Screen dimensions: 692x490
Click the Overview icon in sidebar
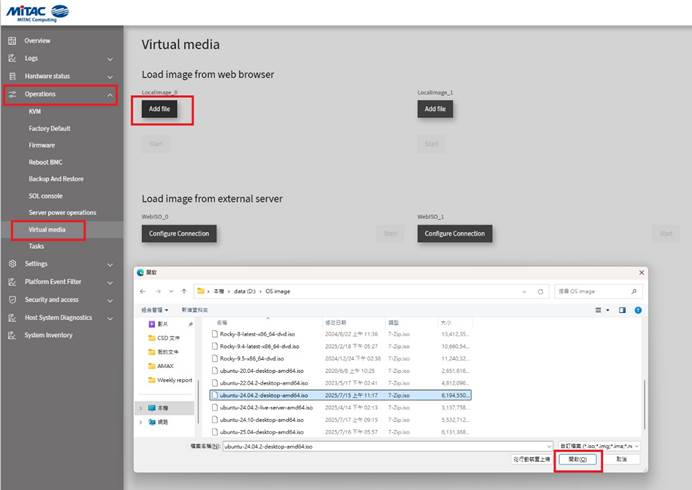(x=12, y=40)
